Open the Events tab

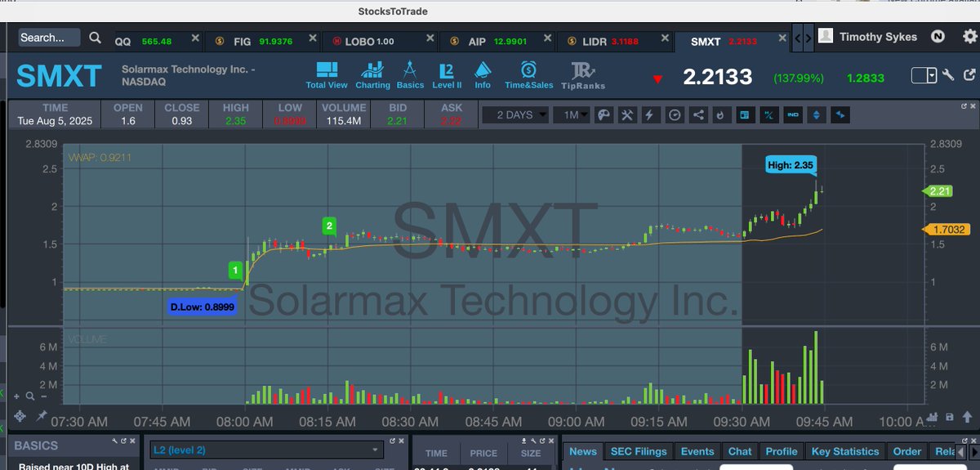[697, 451]
